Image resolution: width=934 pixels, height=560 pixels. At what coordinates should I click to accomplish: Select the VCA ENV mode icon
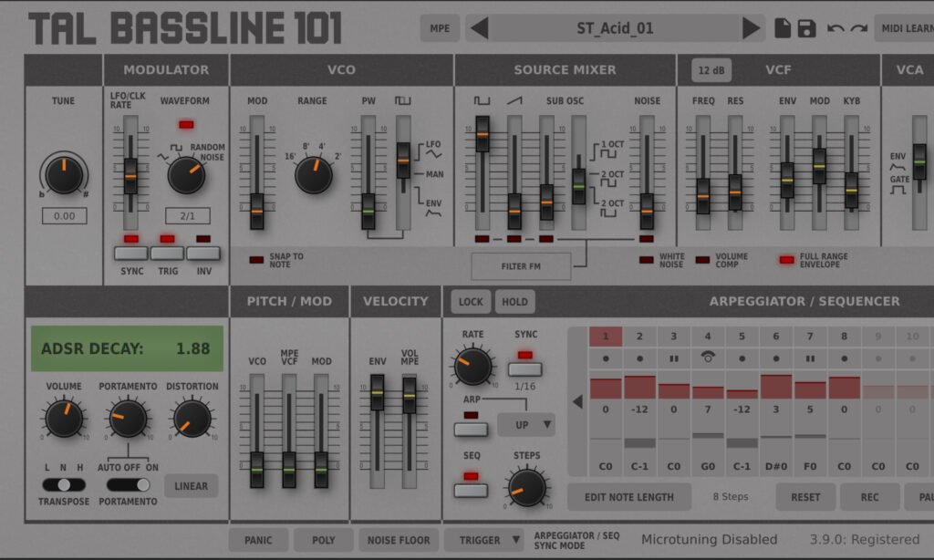(x=898, y=167)
